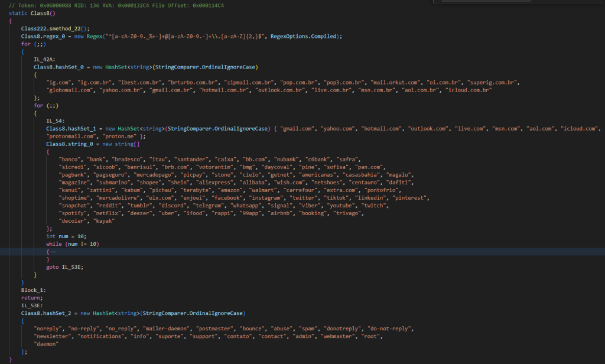Click the "globomail.com" string

70,90
